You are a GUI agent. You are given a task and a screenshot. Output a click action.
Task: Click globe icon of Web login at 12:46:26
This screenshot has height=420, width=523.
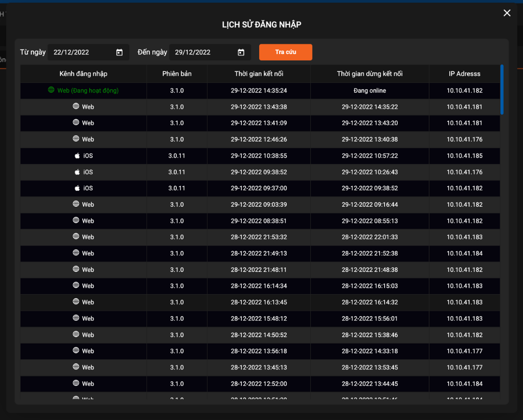point(76,139)
